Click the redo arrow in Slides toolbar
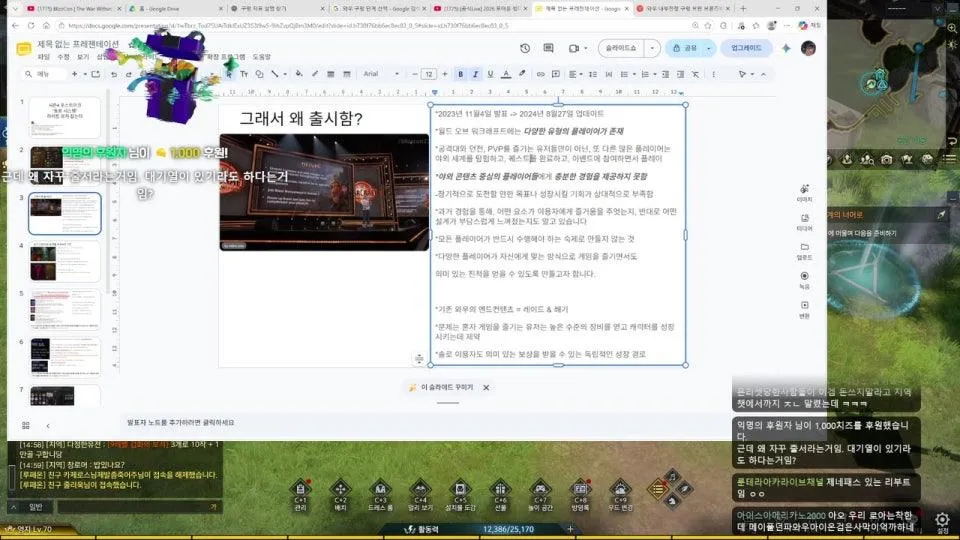960x540 pixels. 129,74
